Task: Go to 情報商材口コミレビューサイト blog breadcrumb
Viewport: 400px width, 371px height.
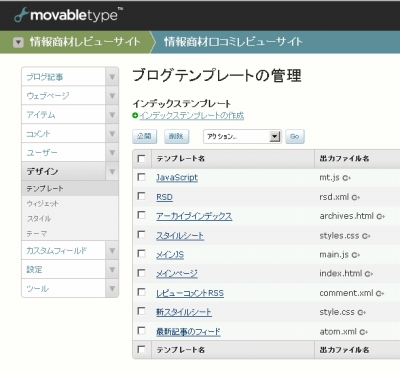Action: (x=233, y=42)
